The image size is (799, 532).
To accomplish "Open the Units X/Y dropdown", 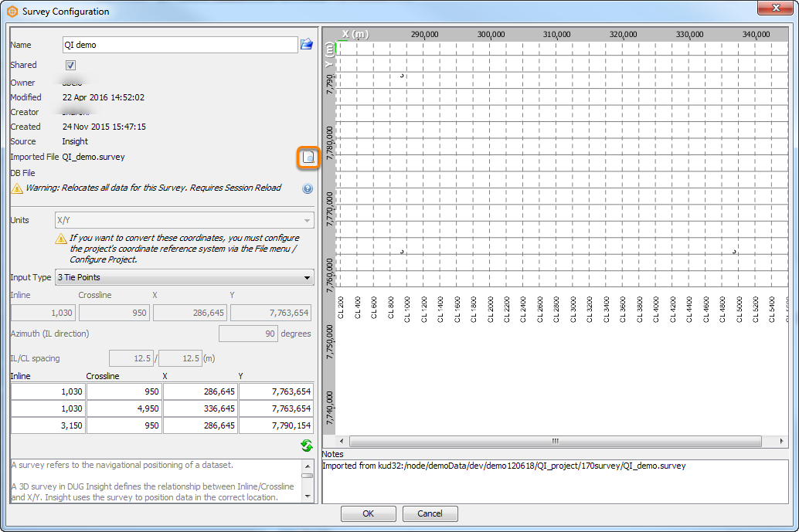I will (x=185, y=220).
